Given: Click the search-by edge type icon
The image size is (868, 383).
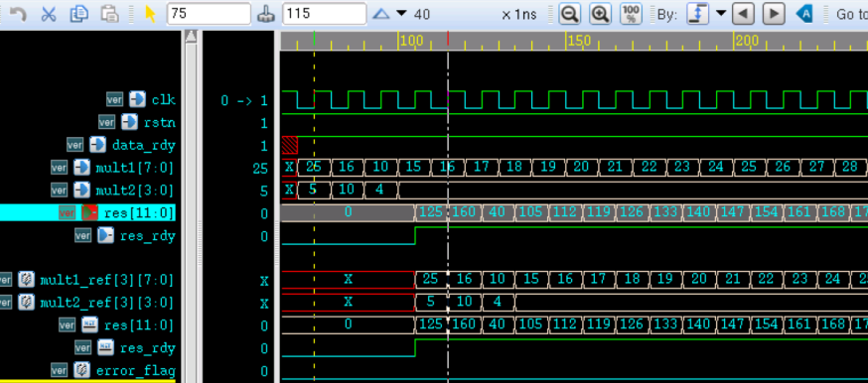Looking at the screenshot, I should [x=697, y=14].
